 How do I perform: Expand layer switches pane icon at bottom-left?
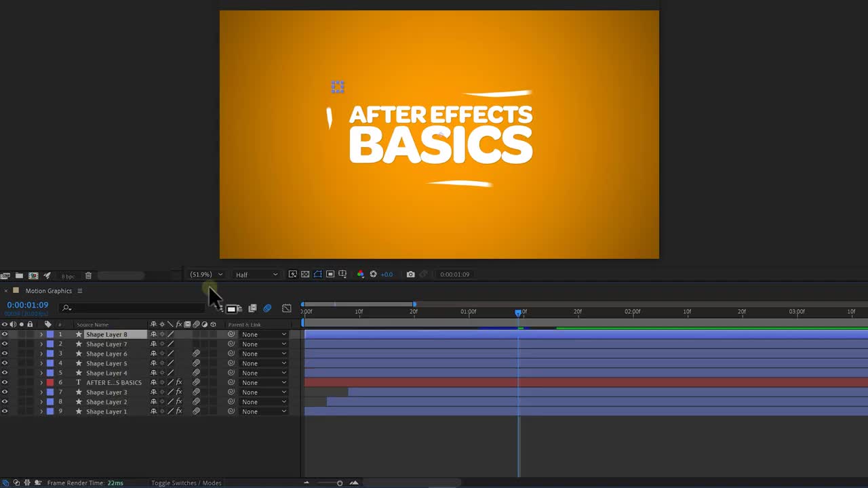5,483
